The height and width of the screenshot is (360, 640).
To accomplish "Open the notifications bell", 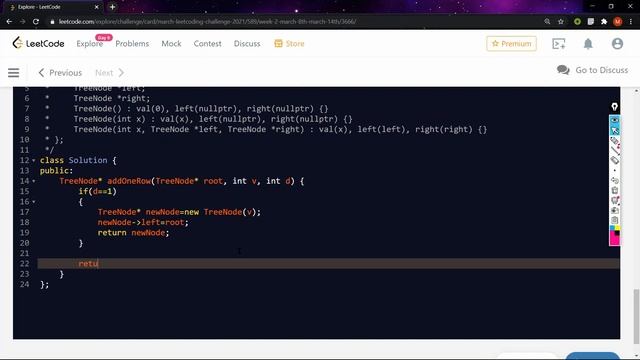I will point(588,44).
